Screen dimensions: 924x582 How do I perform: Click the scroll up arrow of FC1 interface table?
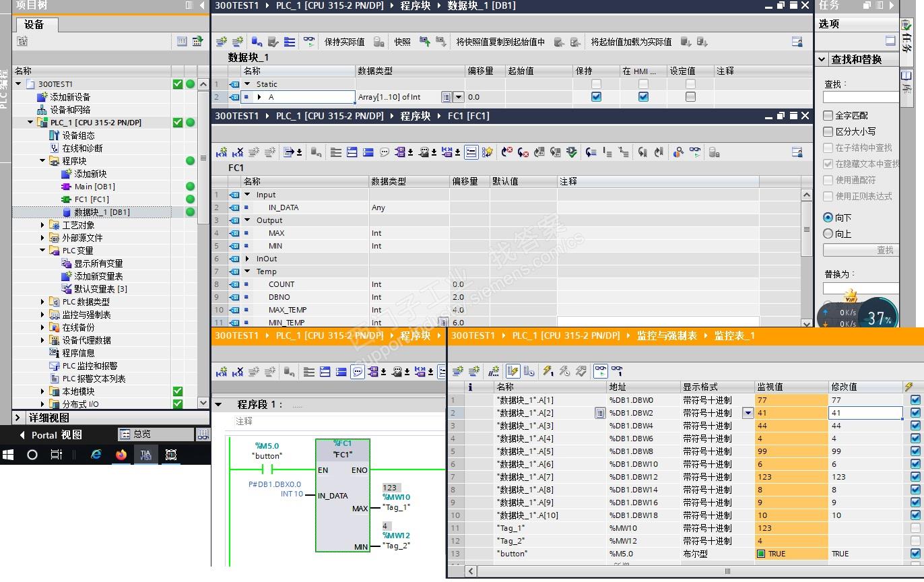pyautogui.click(x=807, y=195)
